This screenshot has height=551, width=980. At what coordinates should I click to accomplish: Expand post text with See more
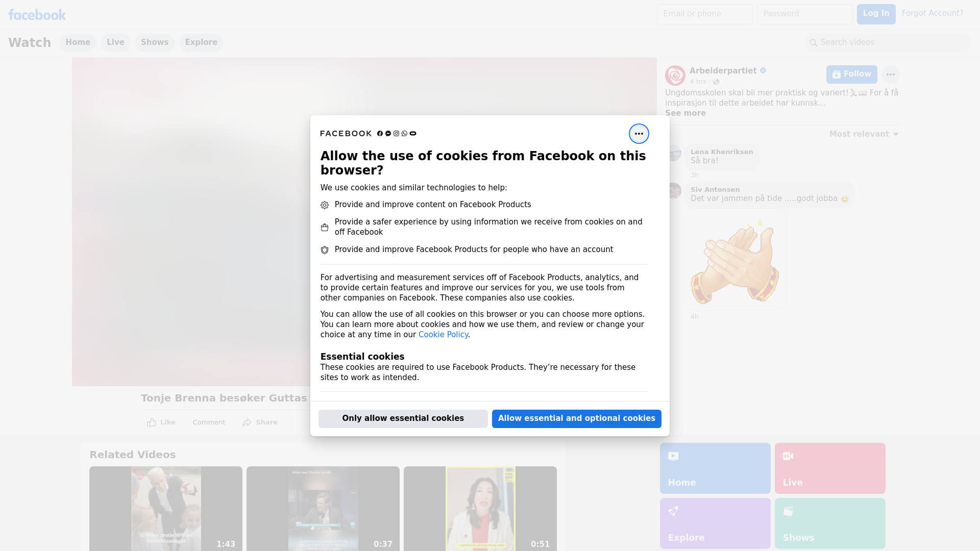[x=685, y=113]
